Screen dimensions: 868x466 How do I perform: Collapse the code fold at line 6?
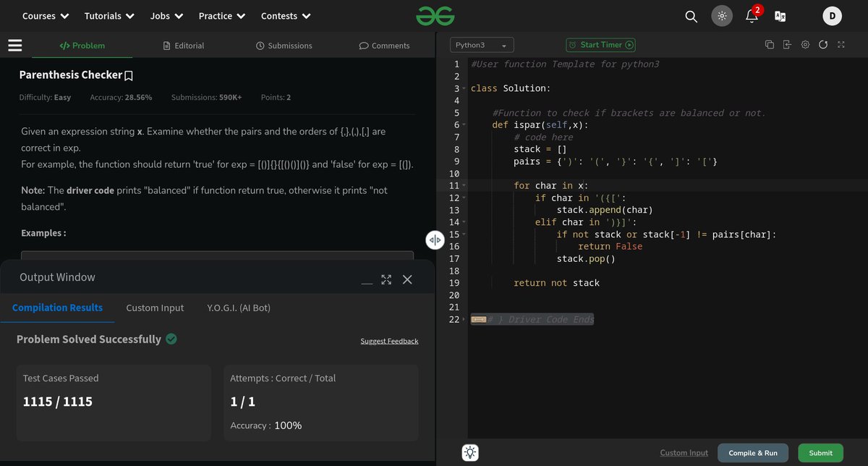pyautogui.click(x=464, y=125)
